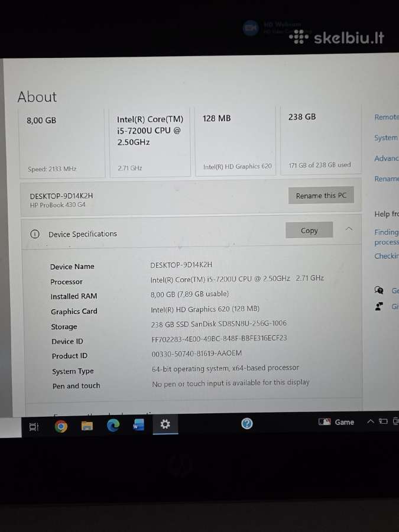Screen dimensions: 399x532
Task: Click the Speed: 2133 MHz text
Action: 52,168
